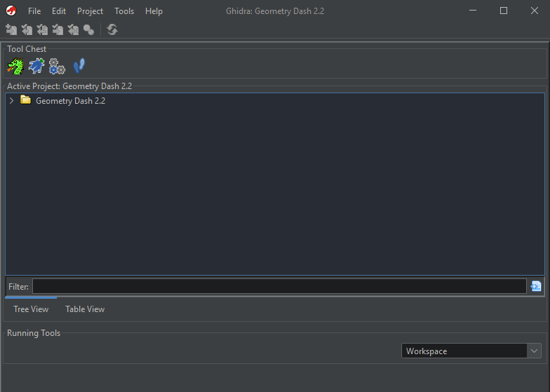Viewport: 550px width, 392px height.
Task: Click the third version control toolbar icon
Action: click(x=42, y=29)
